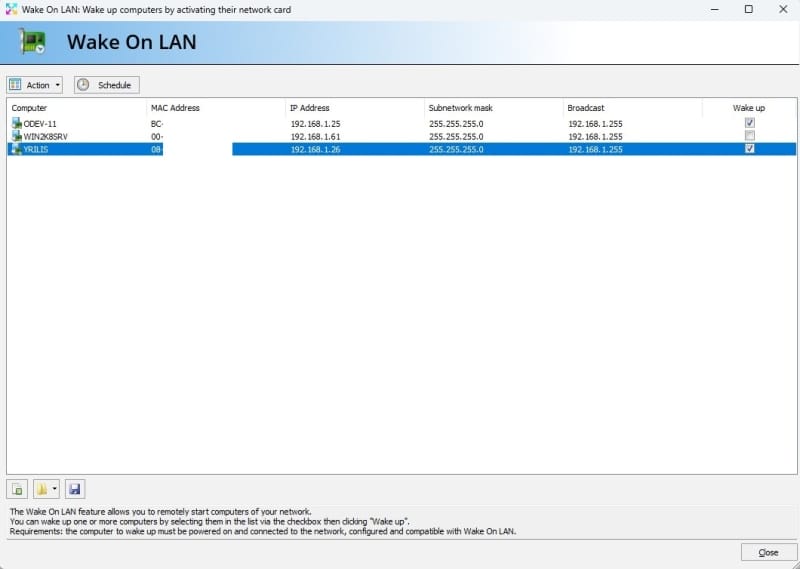This screenshot has height=569, width=800.
Task: Click the app icon in title bar
Action: point(11,9)
